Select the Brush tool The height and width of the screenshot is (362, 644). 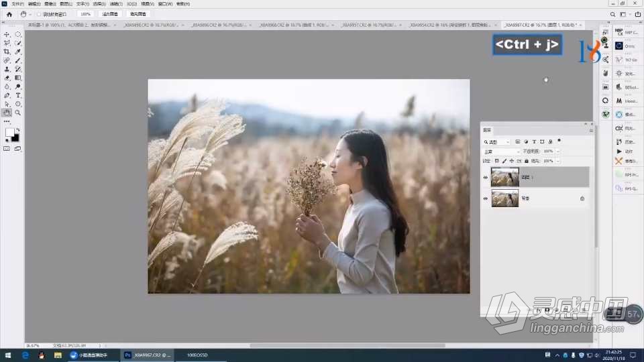[18, 60]
